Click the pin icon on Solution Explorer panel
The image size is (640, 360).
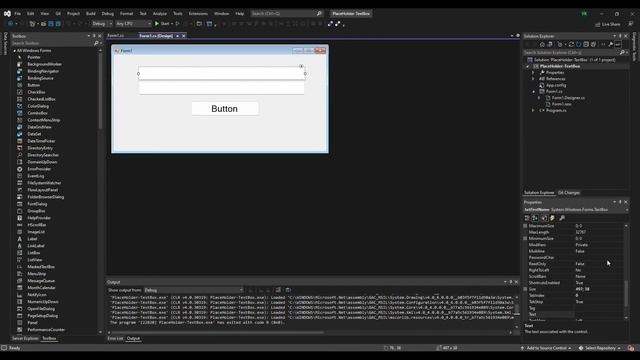(x=620, y=36)
